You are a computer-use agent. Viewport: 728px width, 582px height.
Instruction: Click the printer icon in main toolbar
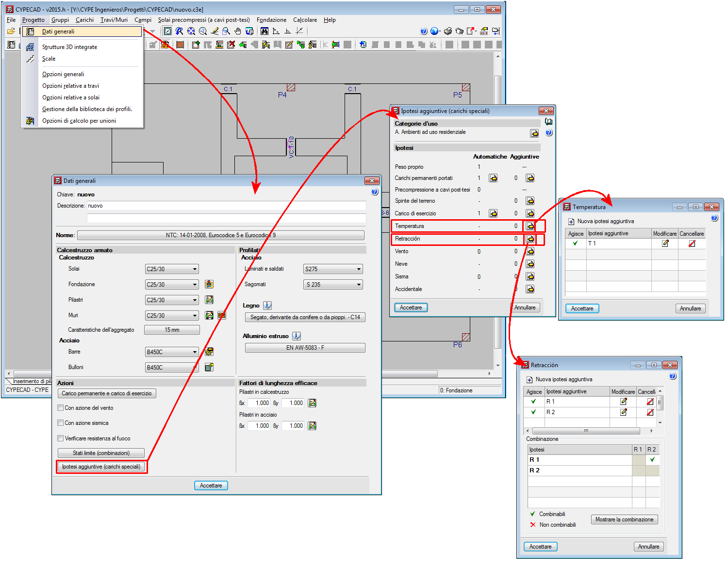point(448,31)
